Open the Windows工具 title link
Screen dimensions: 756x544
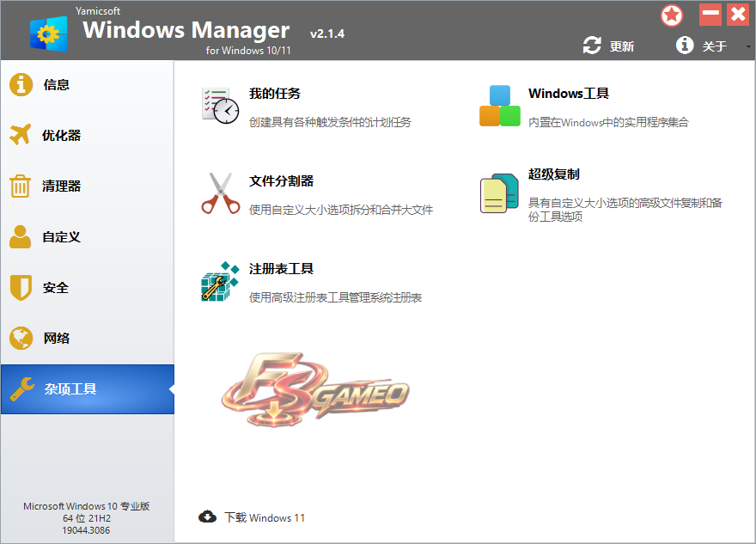click(x=569, y=93)
